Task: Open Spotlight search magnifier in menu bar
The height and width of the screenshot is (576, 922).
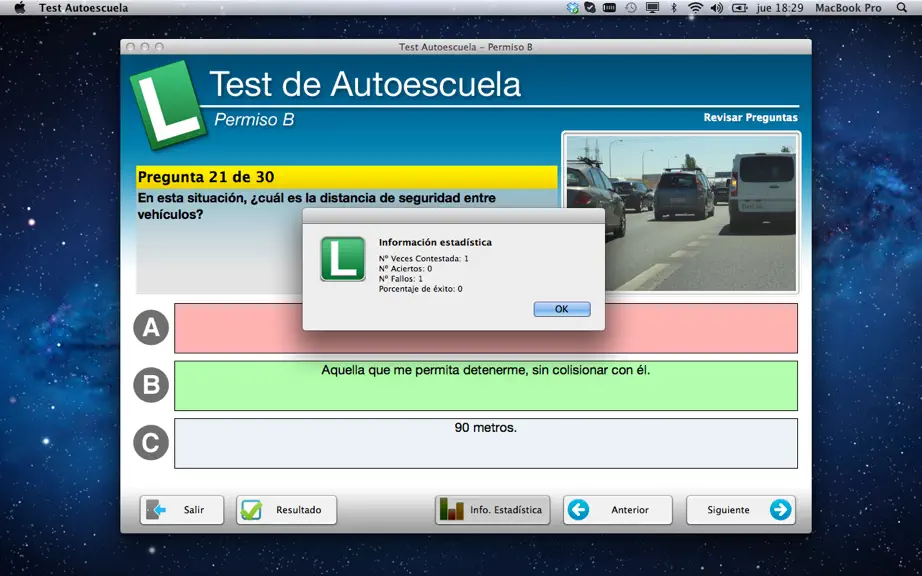Action: (x=901, y=8)
